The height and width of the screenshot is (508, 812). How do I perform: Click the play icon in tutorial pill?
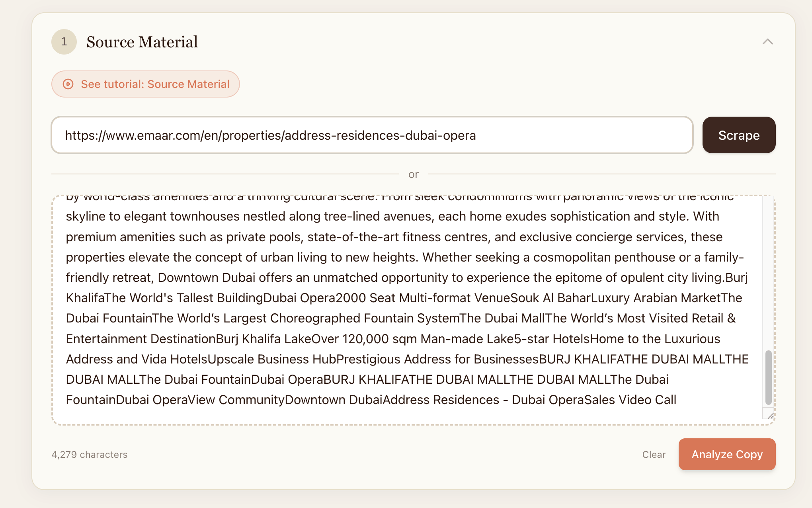(68, 84)
